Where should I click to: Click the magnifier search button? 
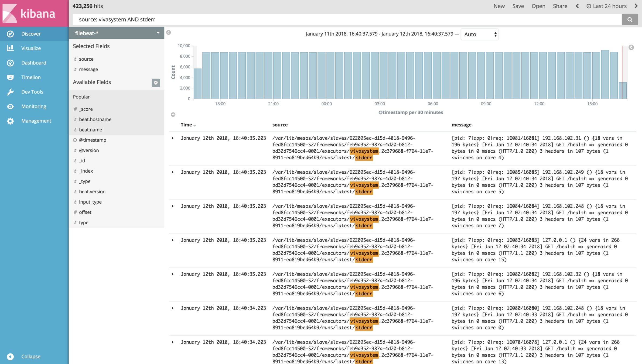coord(630,19)
